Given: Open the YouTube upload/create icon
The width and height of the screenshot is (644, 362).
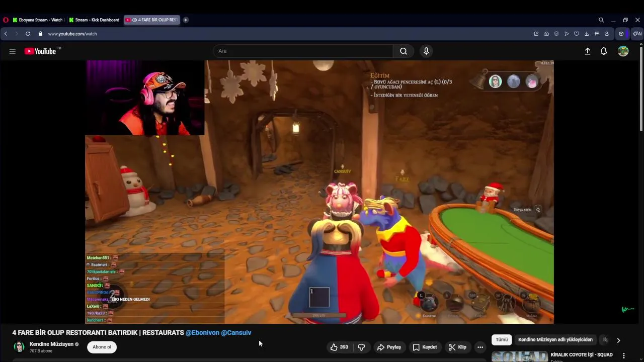Looking at the screenshot, I should click(587, 51).
